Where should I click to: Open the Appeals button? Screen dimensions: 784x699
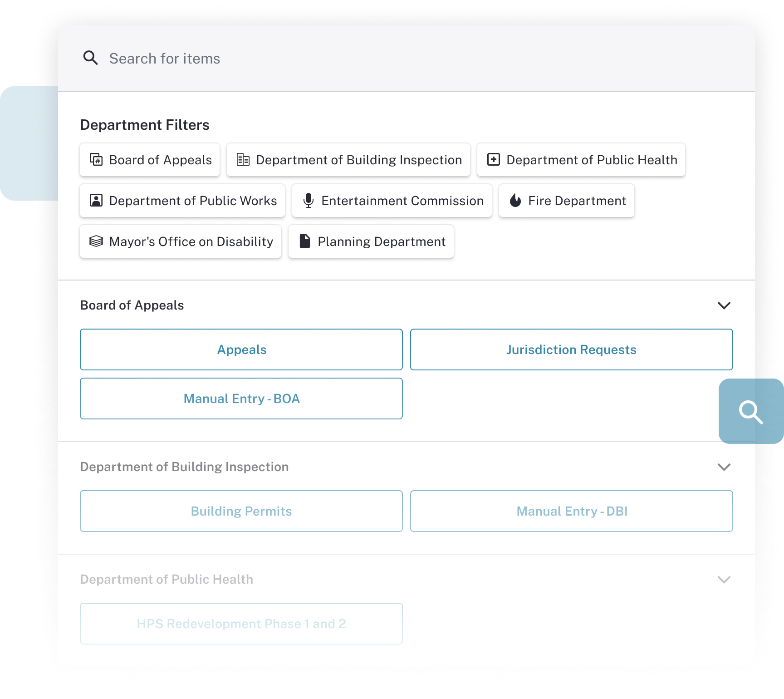(x=241, y=349)
